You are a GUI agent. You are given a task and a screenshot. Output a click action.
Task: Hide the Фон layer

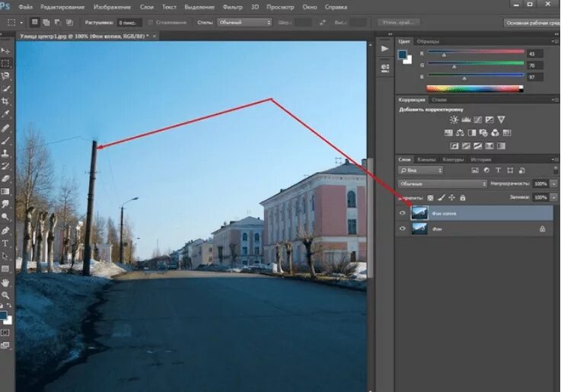coord(403,228)
